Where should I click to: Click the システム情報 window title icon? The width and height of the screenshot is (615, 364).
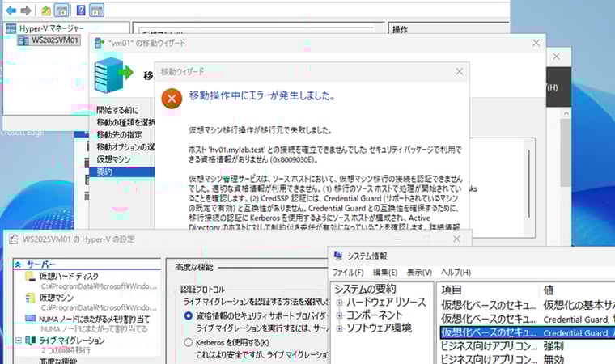337,256
